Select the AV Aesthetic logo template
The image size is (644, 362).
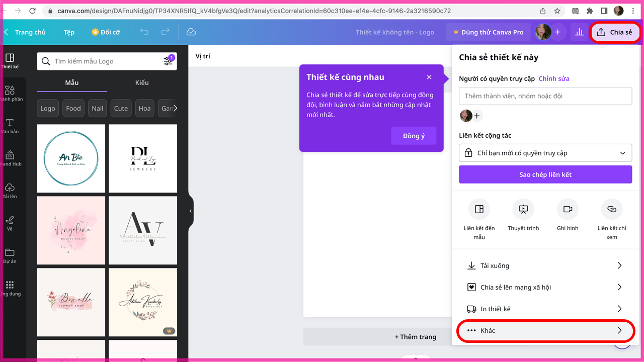[143, 230]
